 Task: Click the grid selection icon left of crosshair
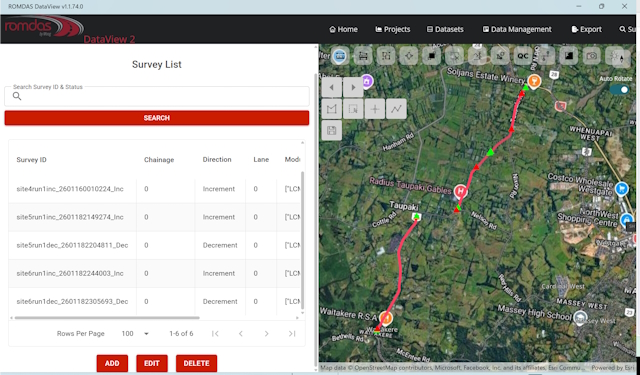386,56
